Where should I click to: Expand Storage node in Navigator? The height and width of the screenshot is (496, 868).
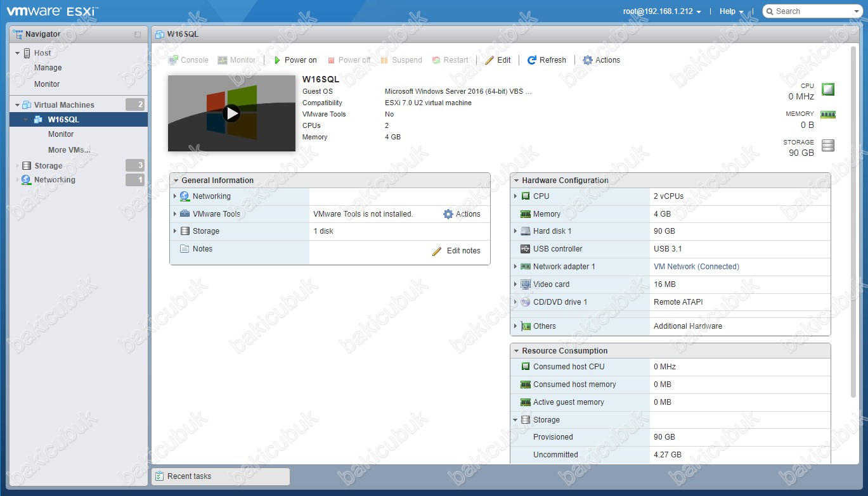(x=18, y=166)
